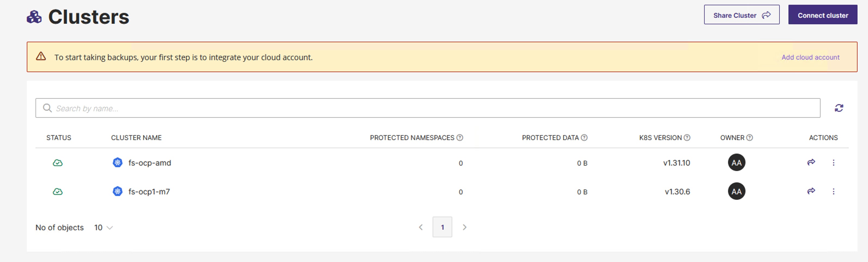868x262 pixels.
Task: Click the K8s Version help icon
Action: coord(687,138)
